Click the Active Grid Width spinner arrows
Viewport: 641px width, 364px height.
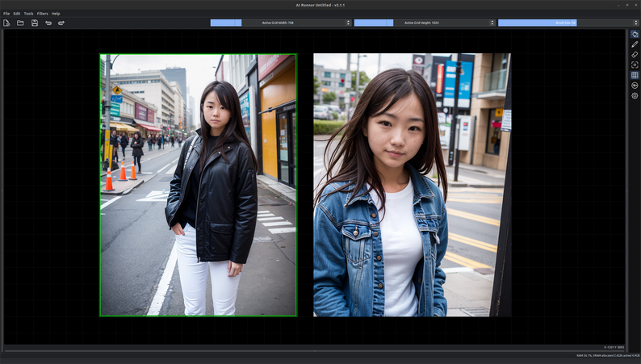[x=348, y=23]
